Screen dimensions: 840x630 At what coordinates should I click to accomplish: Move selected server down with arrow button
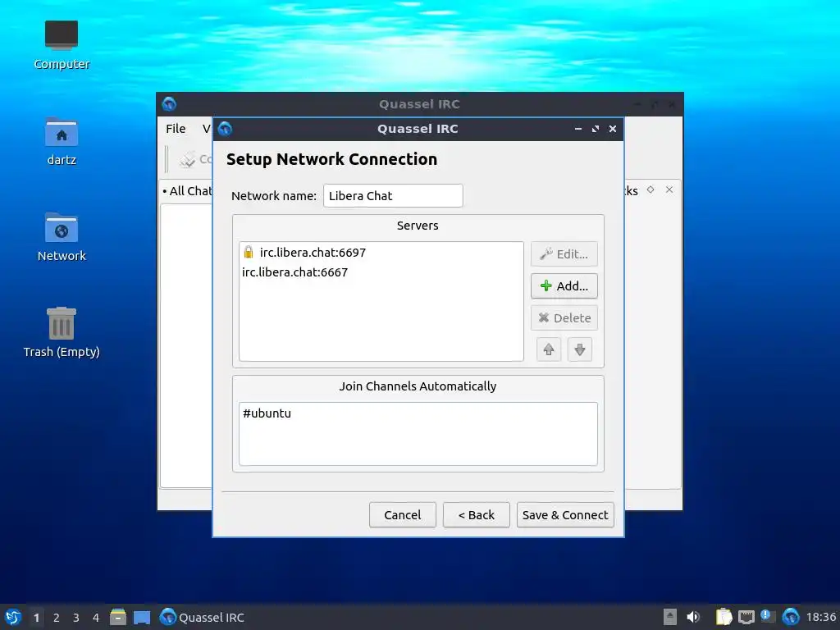tap(580, 349)
